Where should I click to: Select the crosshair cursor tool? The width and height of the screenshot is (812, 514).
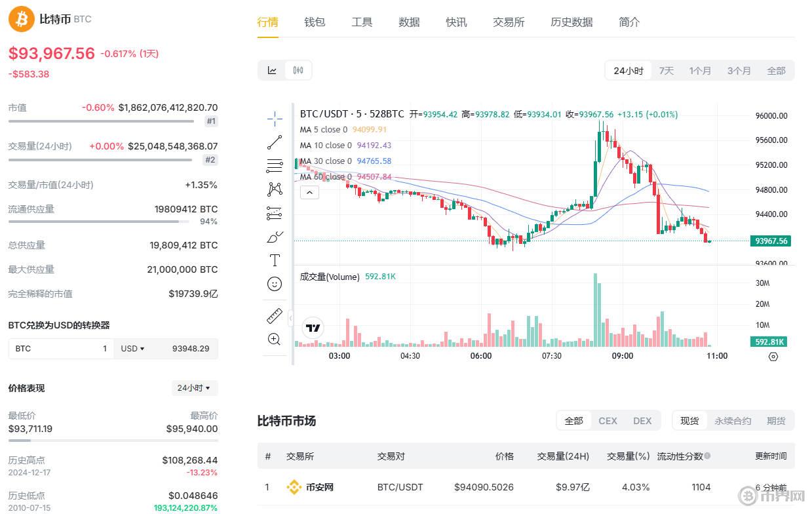pyautogui.click(x=274, y=119)
